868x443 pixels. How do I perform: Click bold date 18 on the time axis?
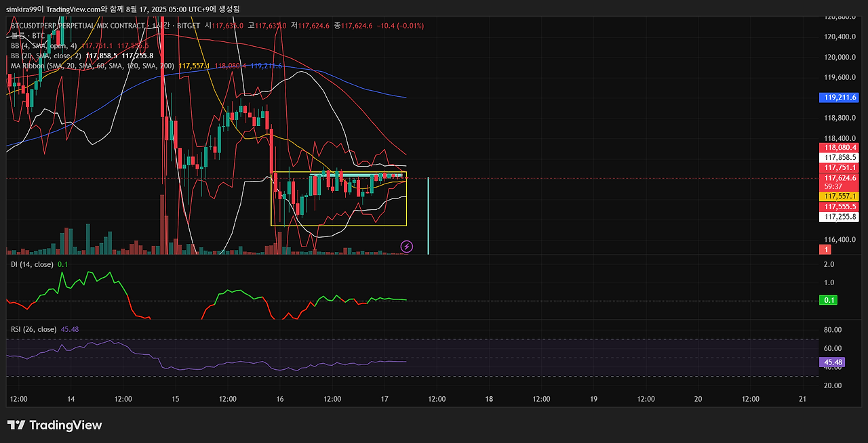click(x=489, y=399)
